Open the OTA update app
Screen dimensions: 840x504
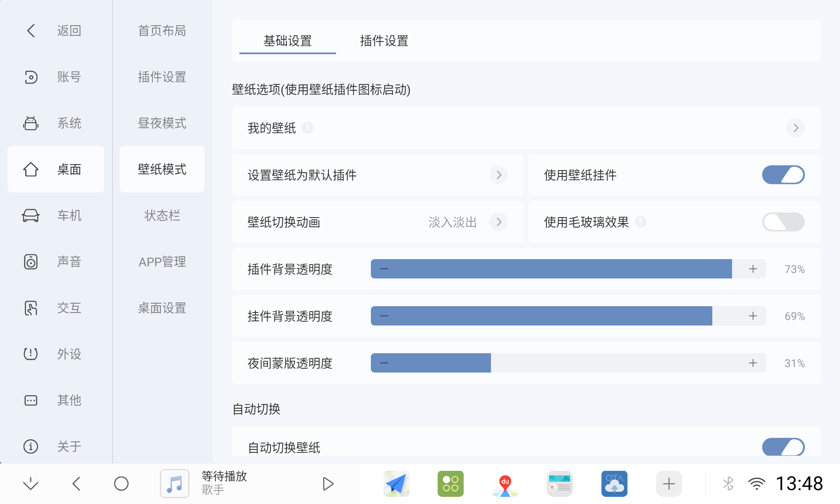pos(614,483)
